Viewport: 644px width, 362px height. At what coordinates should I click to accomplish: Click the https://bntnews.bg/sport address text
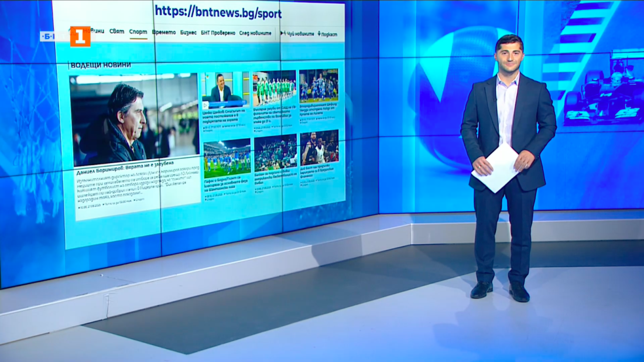[x=218, y=12]
